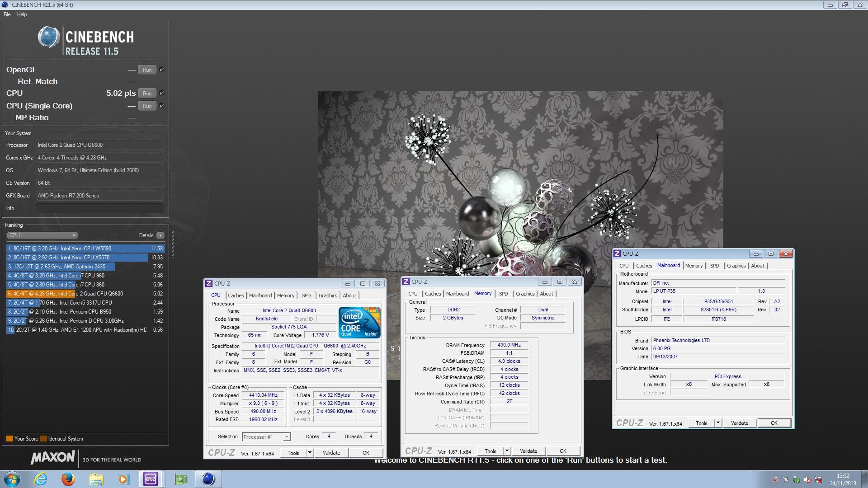Image resolution: width=868 pixels, height=488 pixels.
Task: Select Memory tab in right CPU-Z window
Action: click(x=693, y=266)
